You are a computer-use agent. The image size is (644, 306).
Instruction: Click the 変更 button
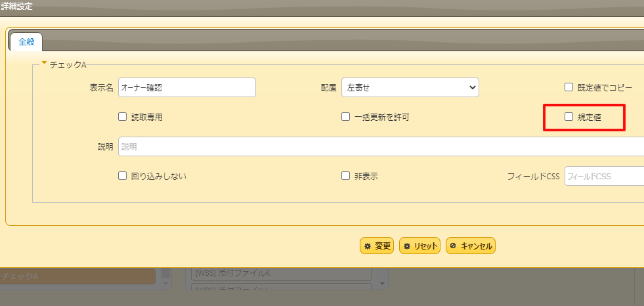click(377, 246)
